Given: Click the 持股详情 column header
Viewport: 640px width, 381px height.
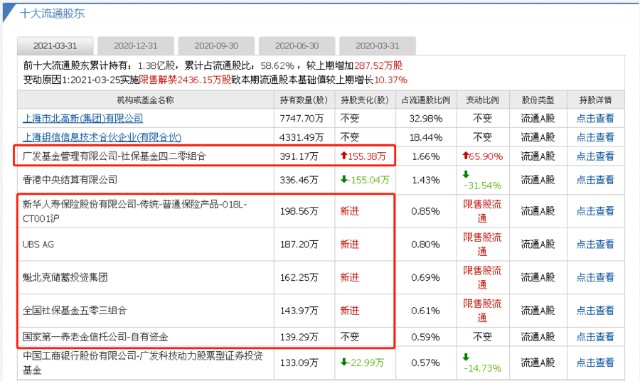Looking at the screenshot, I should point(595,100).
